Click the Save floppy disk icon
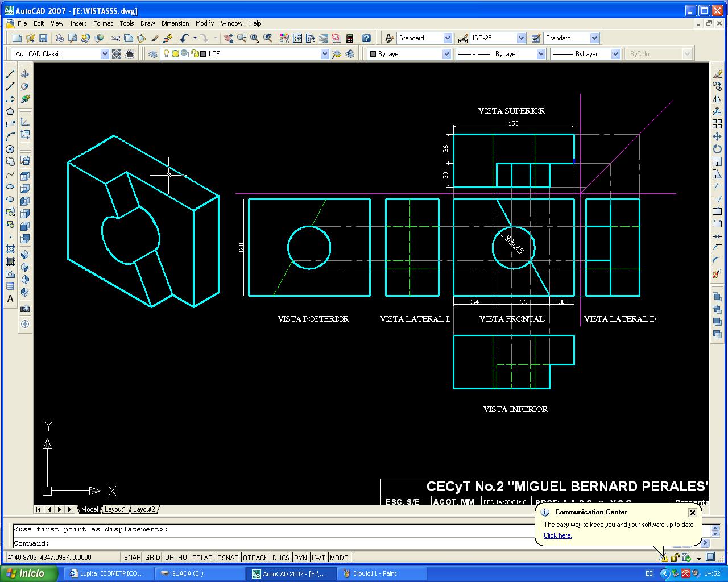This screenshot has height=582, width=728. coord(43,38)
